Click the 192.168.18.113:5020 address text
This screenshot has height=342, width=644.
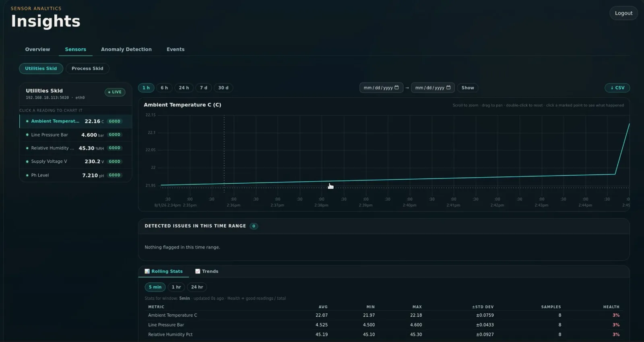click(x=47, y=98)
